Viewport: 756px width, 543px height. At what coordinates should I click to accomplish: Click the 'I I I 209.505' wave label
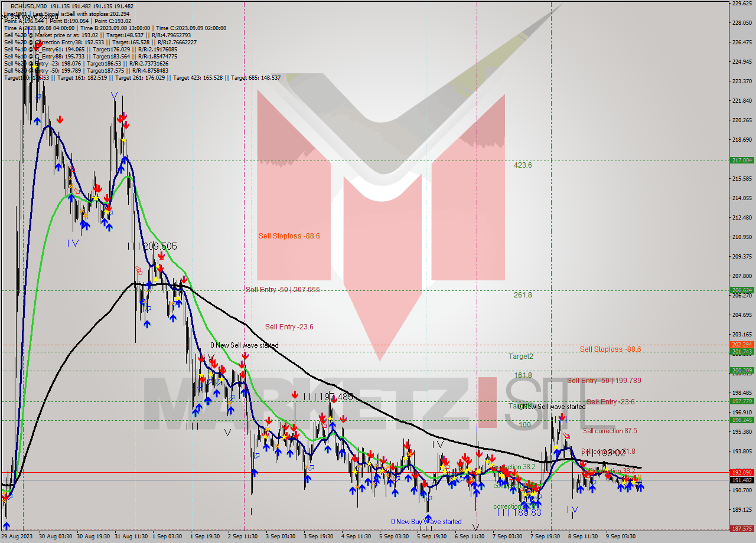152,246
